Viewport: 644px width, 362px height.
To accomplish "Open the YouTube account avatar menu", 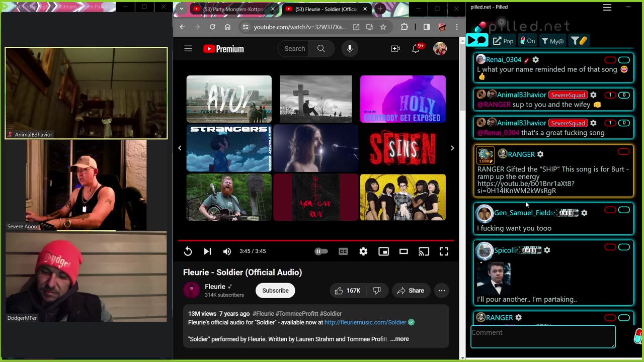I will 440,49.
